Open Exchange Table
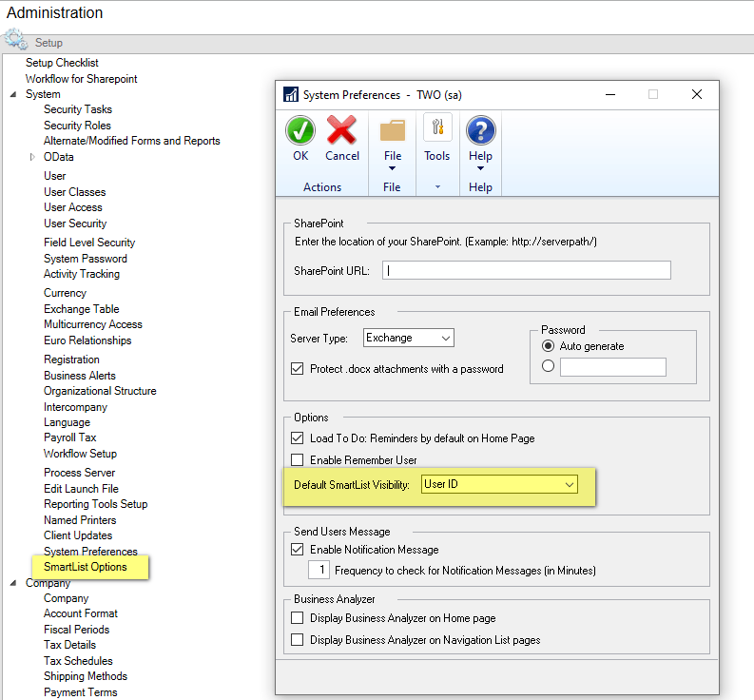This screenshot has height=700, width=754. [x=81, y=309]
